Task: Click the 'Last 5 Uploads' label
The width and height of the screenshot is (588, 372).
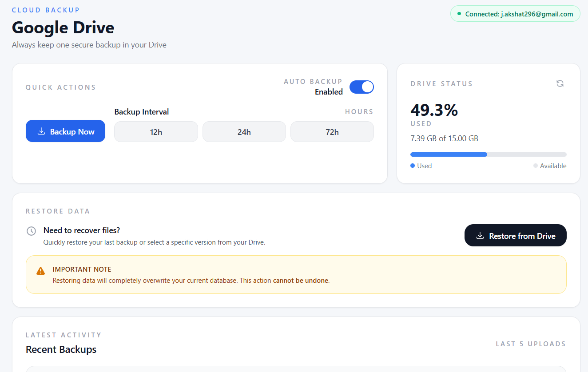Action: coord(531,344)
